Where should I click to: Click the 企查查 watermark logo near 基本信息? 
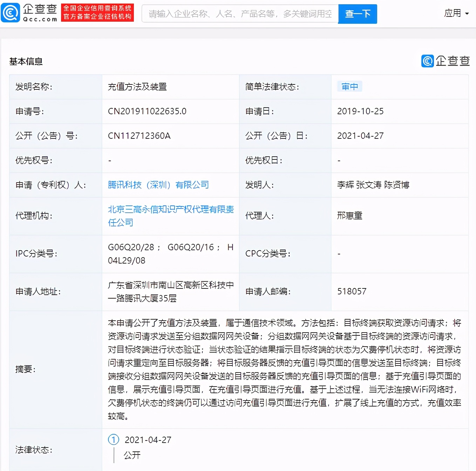click(x=445, y=61)
